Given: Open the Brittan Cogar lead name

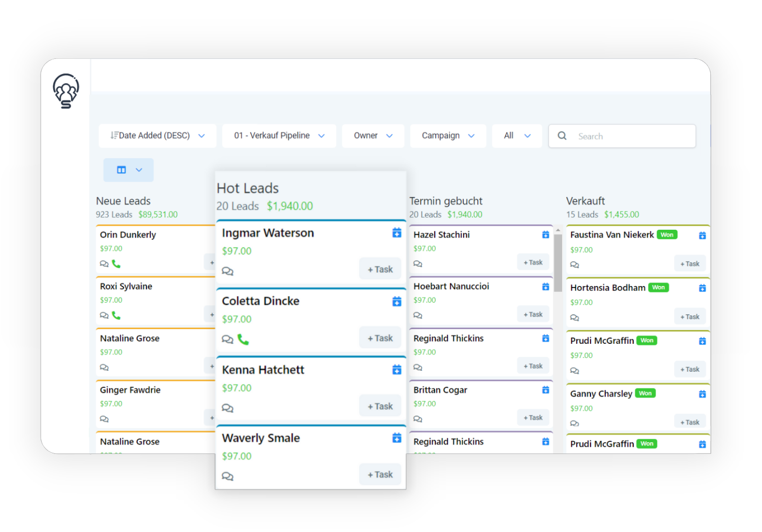Looking at the screenshot, I should (x=440, y=390).
